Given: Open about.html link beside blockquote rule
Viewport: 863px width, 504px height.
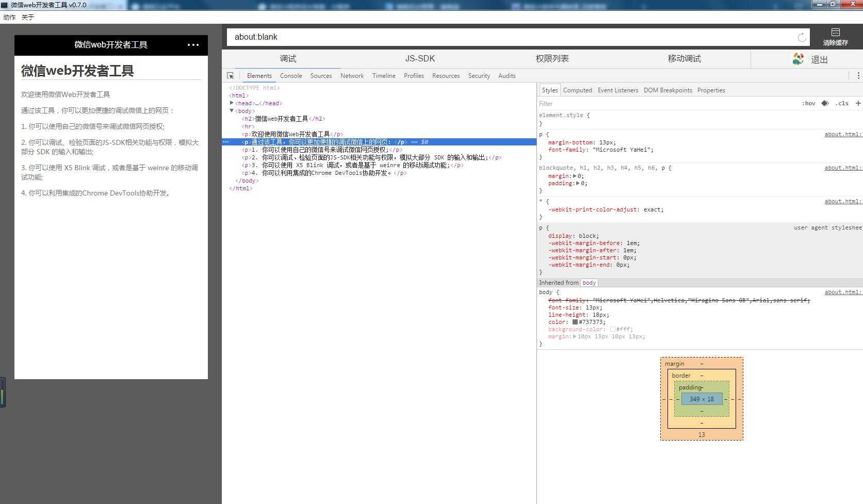Looking at the screenshot, I should pyautogui.click(x=842, y=168).
